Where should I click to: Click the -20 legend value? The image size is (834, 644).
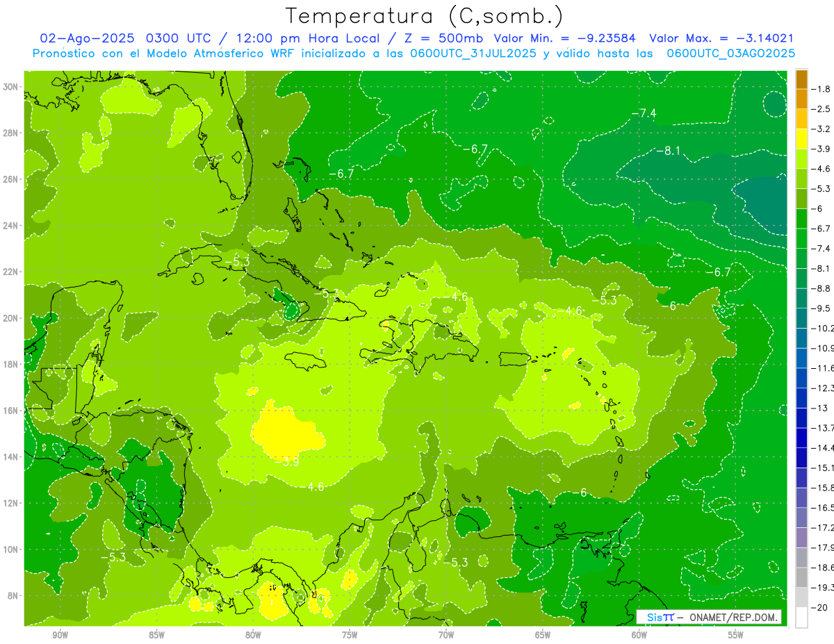click(x=820, y=607)
